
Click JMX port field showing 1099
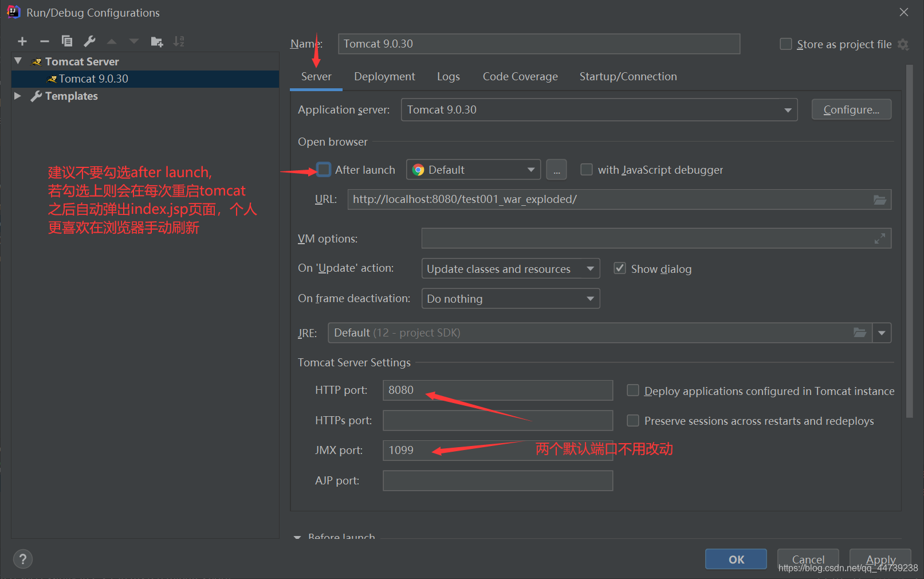498,451
